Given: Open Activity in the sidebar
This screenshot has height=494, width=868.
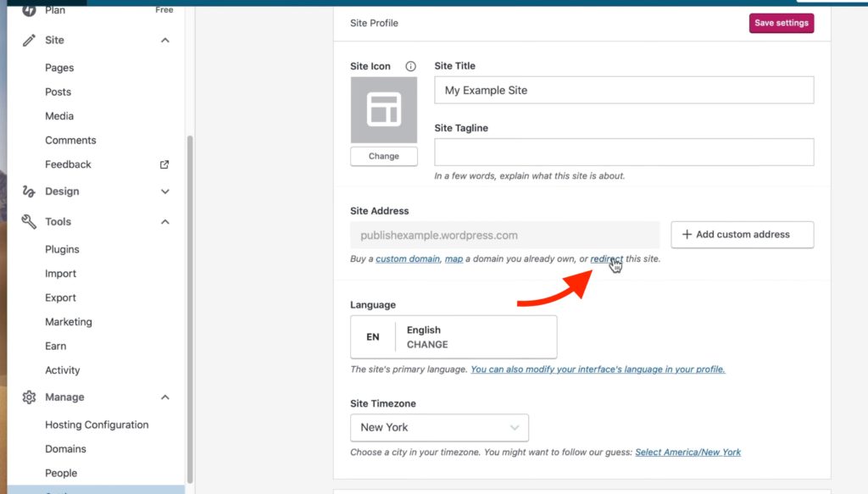Looking at the screenshot, I should point(63,370).
